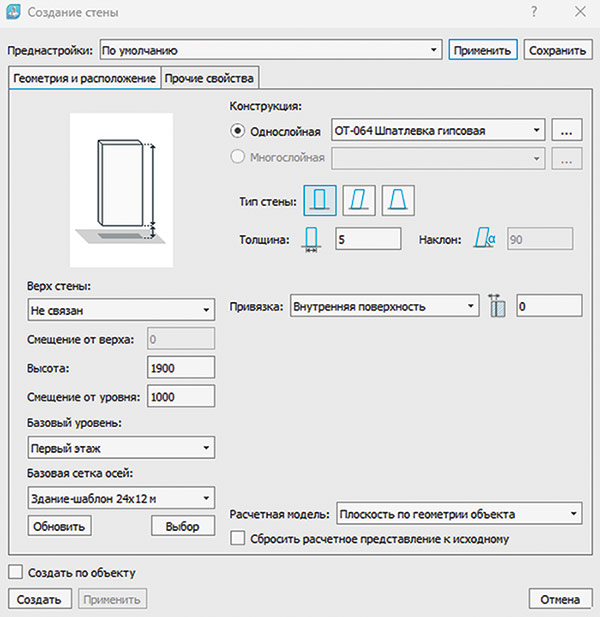Click the Высота input field
This screenshot has width=600, height=617.
coord(180,368)
